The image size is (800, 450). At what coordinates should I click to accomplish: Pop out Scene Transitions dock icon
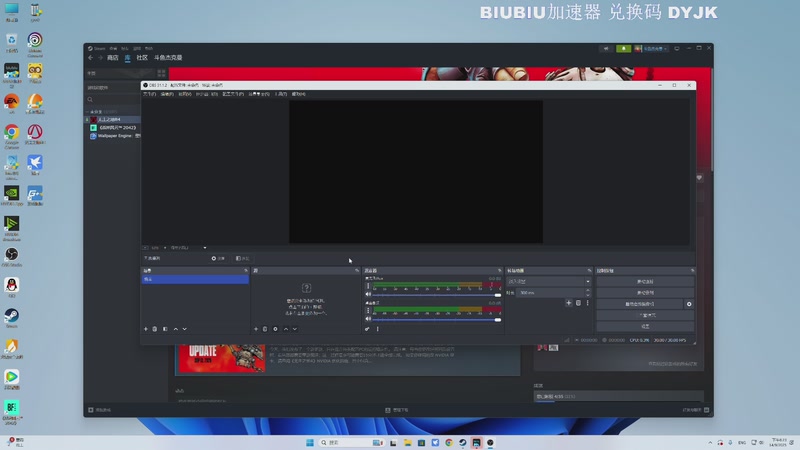pyautogui.click(x=589, y=270)
